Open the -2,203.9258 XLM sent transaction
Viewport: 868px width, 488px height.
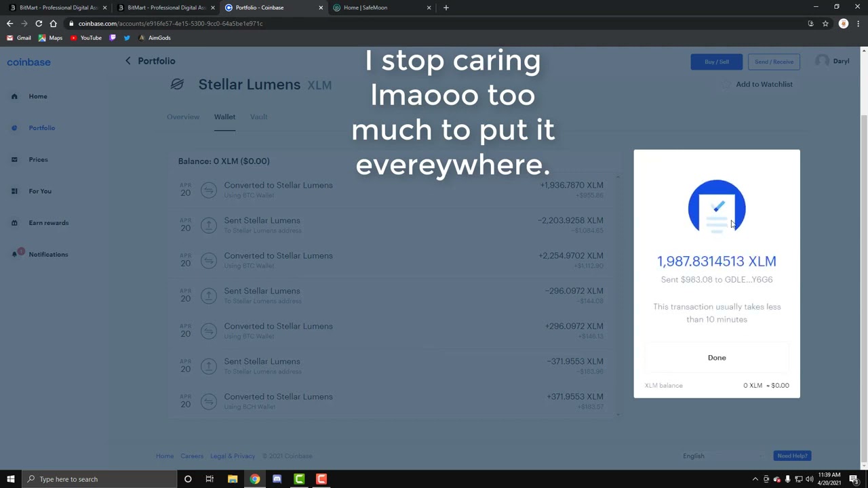tap(391, 224)
